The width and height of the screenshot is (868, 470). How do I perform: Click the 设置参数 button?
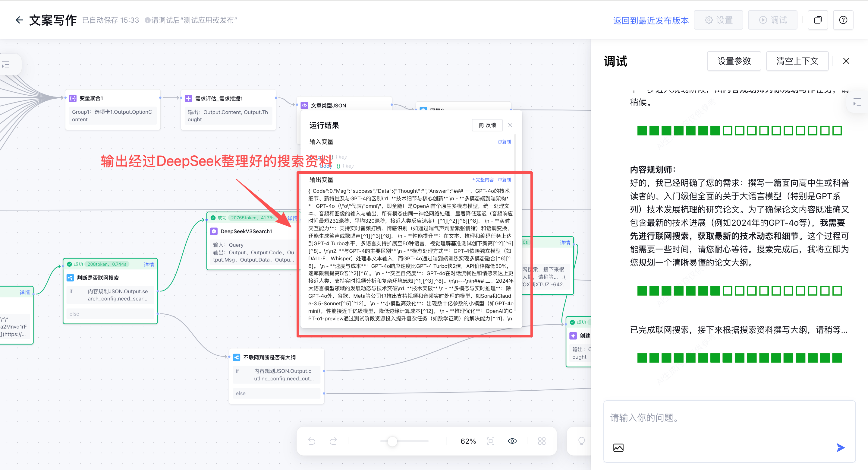point(734,61)
